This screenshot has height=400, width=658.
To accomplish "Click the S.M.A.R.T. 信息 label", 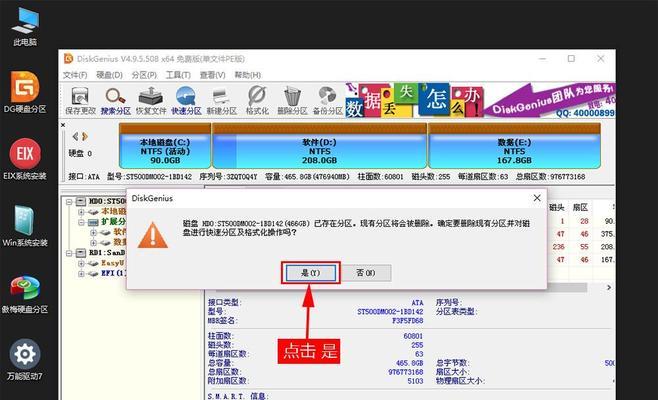I will (237, 396).
